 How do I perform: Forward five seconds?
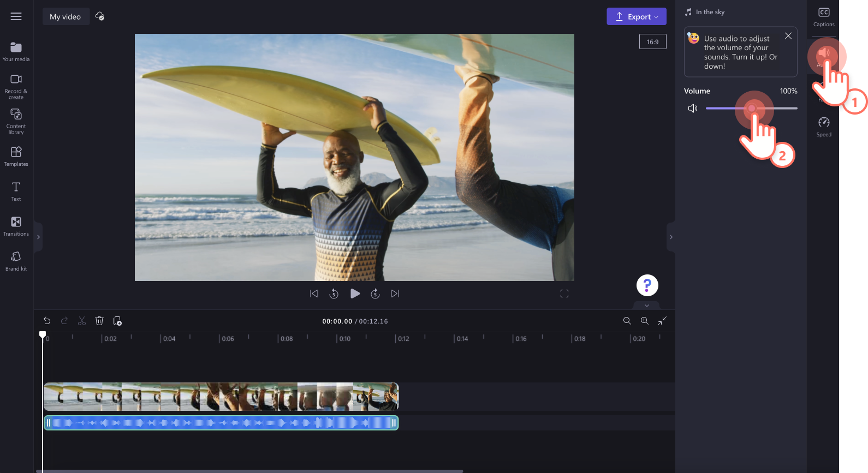pyautogui.click(x=375, y=294)
